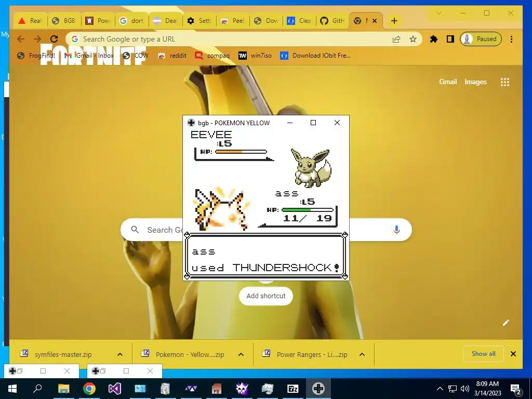Open 7-Zip from the taskbar
This screenshot has width=532, height=399.
293,389
